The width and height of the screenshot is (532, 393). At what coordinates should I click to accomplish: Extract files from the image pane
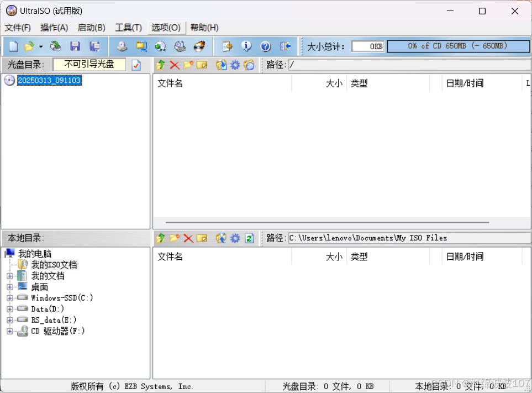click(221, 65)
